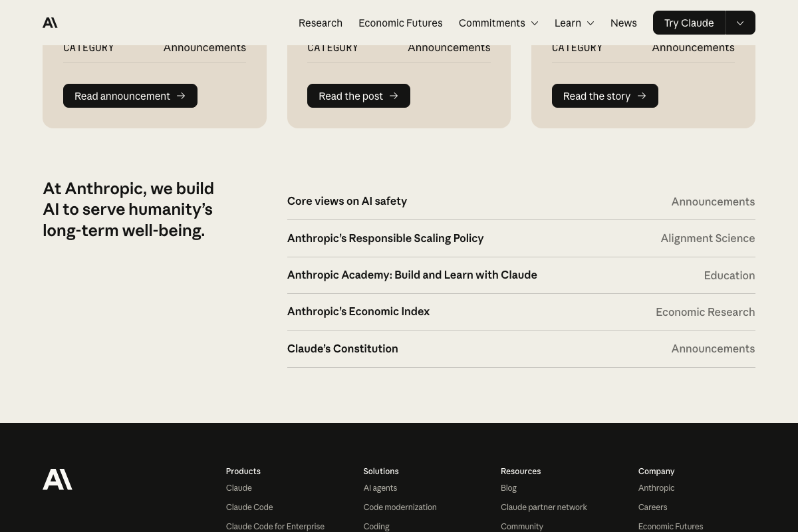Click the footer Claude Code link

click(x=249, y=507)
